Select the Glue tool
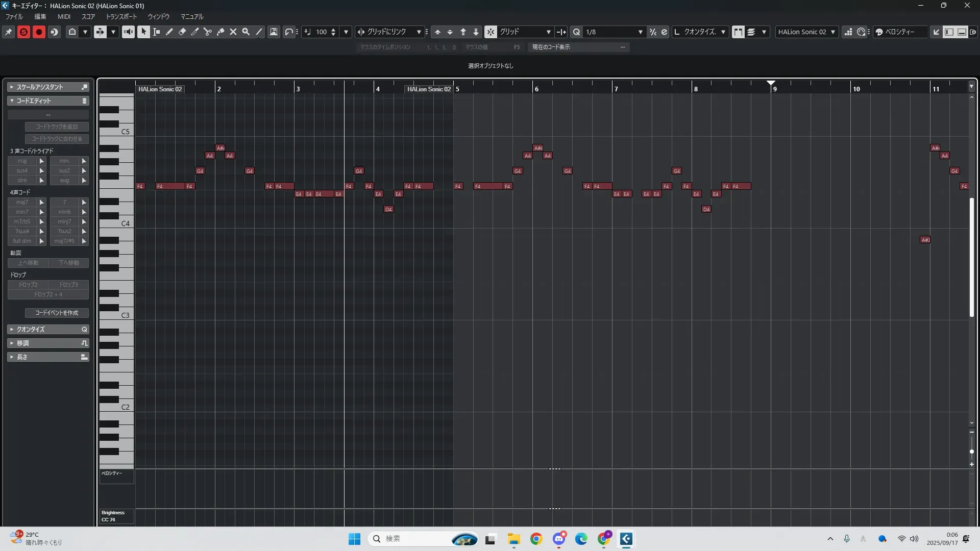The height and width of the screenshot is (551, 980). [x=220, y=32]
